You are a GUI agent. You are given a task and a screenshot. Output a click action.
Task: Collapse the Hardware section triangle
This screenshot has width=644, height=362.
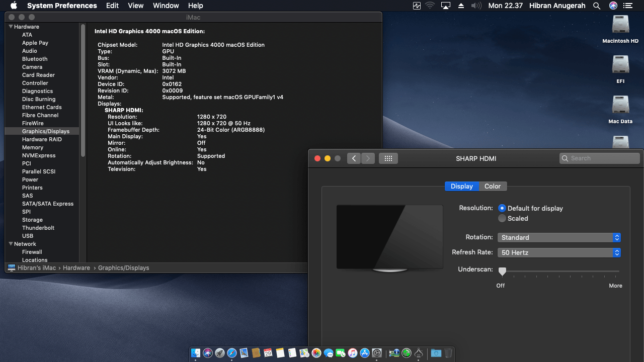[x=11, y=27]
